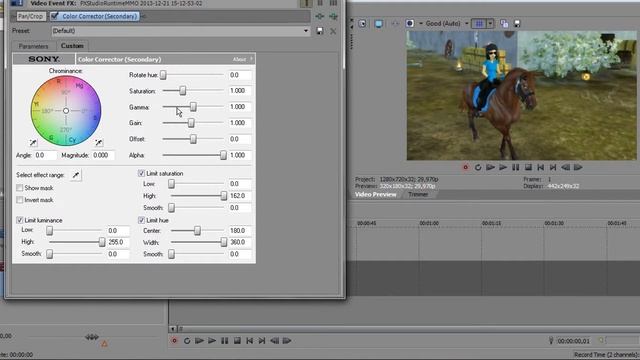Pick the chrominance eyedropper left of the color wheel
The height and width of the screenshot is (360, 640).
[33, 142]
